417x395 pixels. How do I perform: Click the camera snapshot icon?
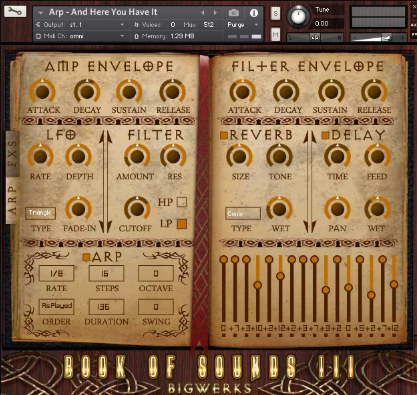pyautogui.click(x=234, y=13)
